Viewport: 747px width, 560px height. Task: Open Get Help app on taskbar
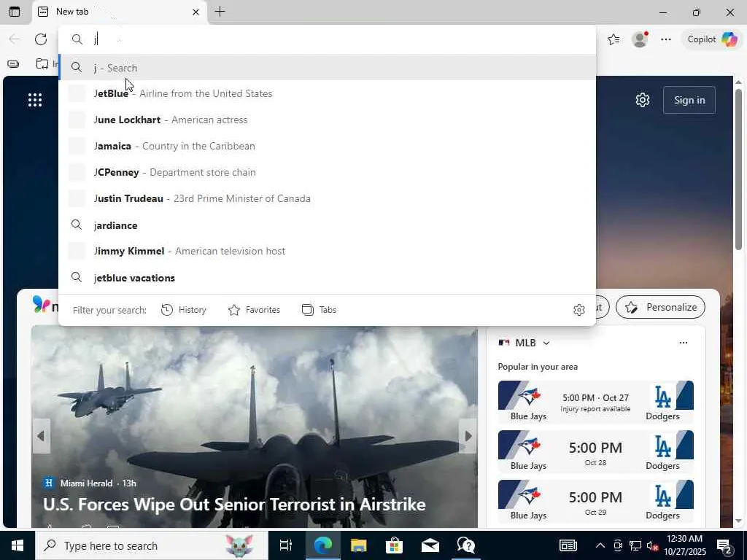coord(466,545)
